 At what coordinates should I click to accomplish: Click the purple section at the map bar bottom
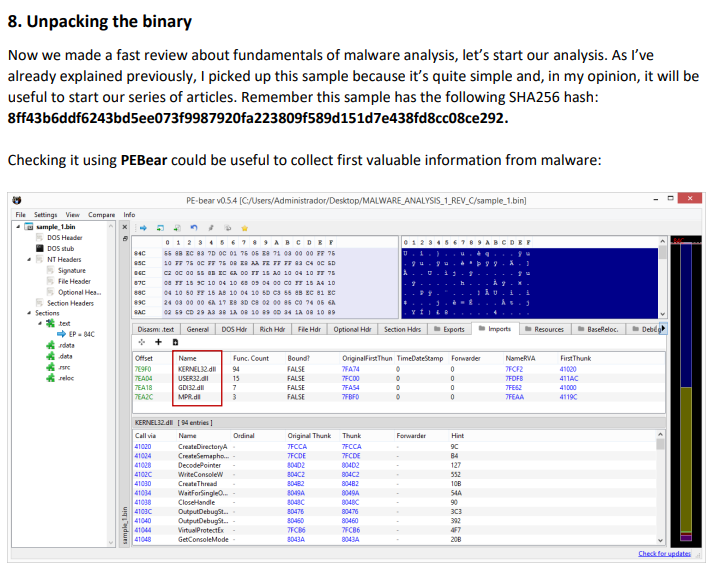click(686, 537)
